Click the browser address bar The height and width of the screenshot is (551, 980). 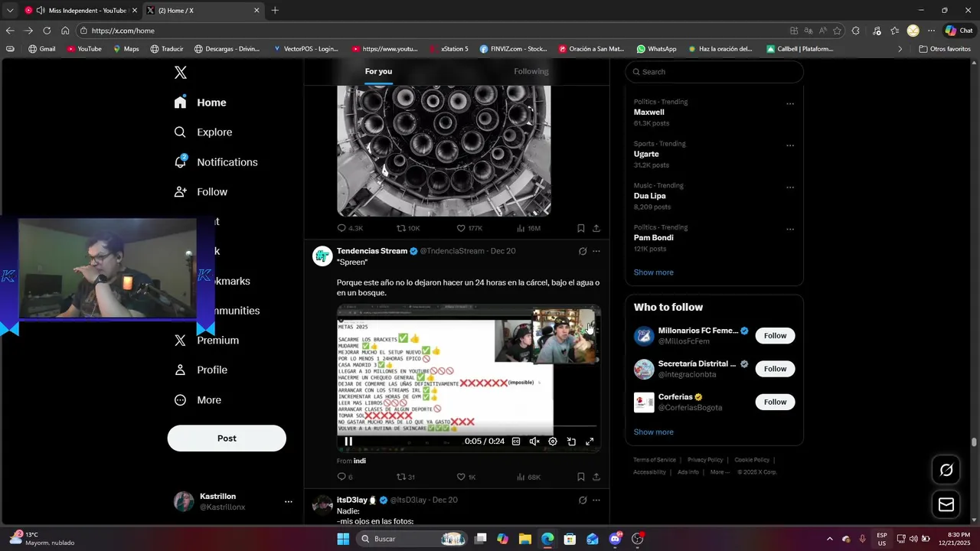(436, 31)
